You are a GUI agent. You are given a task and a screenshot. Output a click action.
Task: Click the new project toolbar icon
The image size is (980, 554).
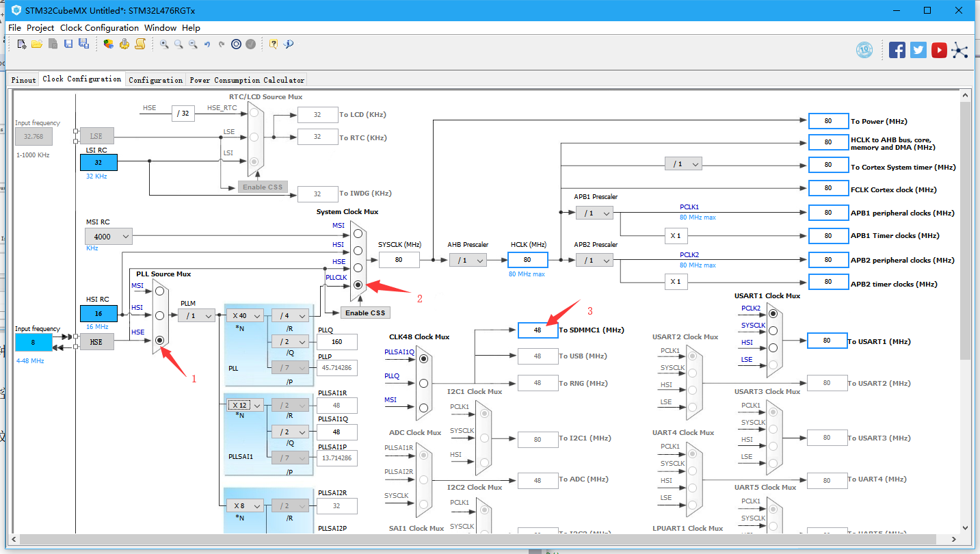point(21,43)
